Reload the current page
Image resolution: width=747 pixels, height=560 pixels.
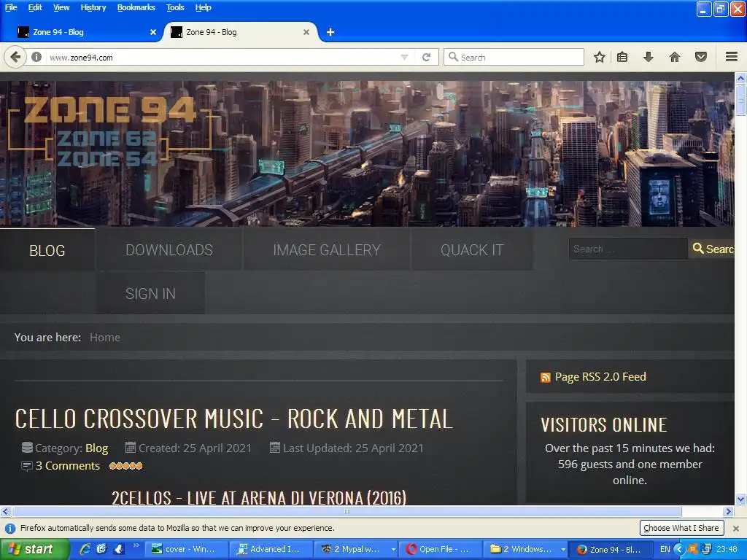426,57
